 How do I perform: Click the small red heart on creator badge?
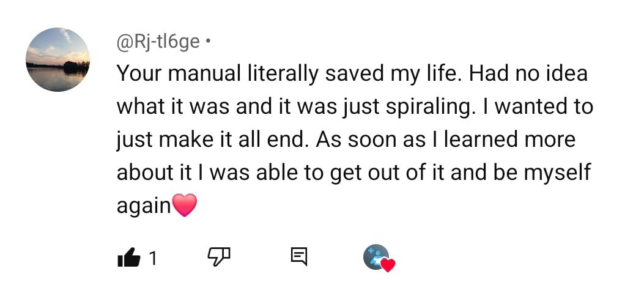click(388, 265)
